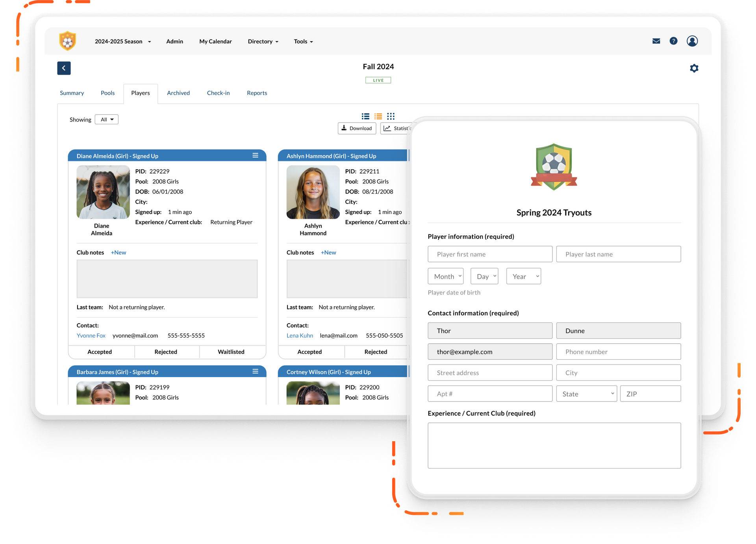Click Yvonne Fox contact link
This screenshot has width=756, height=544.
coord(92,335)
